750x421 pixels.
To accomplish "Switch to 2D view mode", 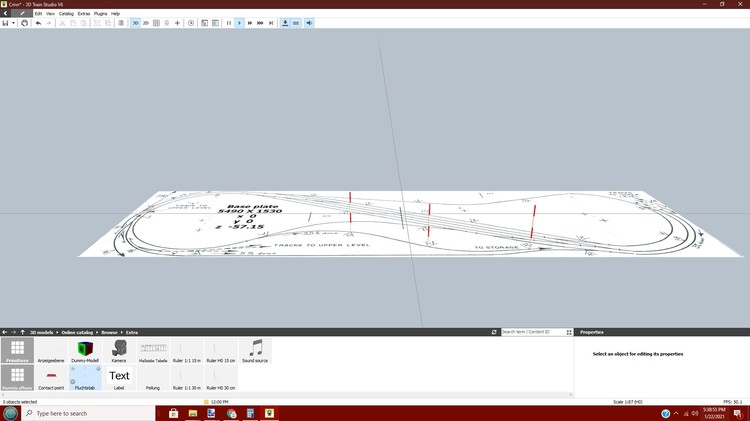I will pyautogui.click(x=146, y=22).
